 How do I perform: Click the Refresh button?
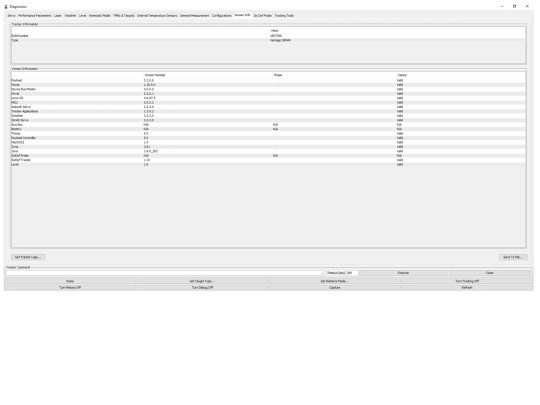[467, 288]
